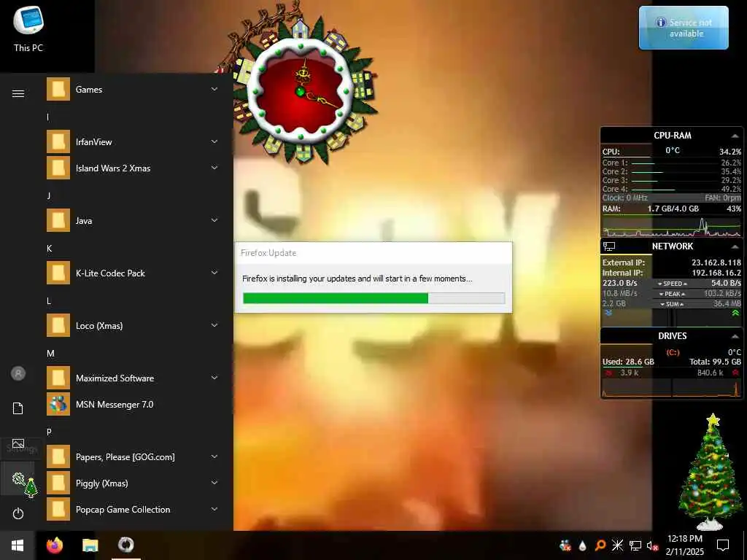Click the DRIVES activity graph
Viewport: 747px width, 560px height.
point(672,388)
